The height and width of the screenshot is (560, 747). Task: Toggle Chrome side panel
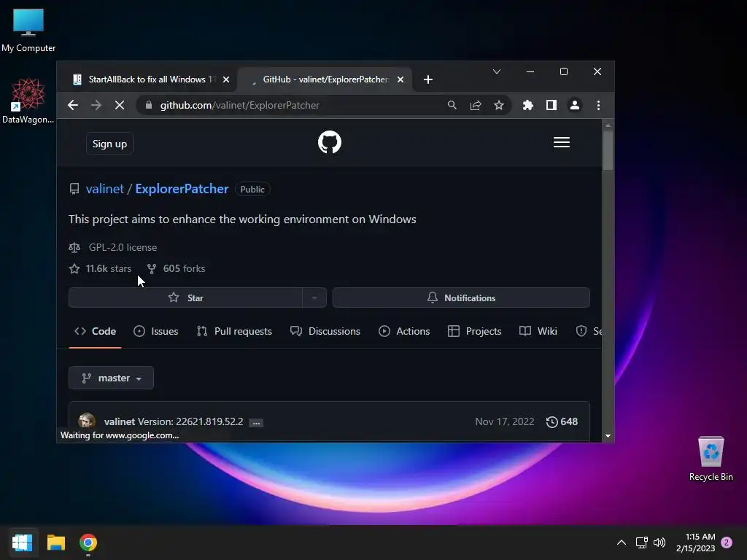point(551,105)
